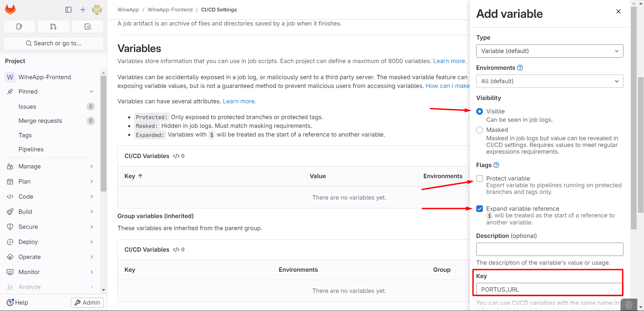The width and height of the screenshot is (644, 311).
Task: Open Issues in the pinned sidebar
Action: point(27,107)
